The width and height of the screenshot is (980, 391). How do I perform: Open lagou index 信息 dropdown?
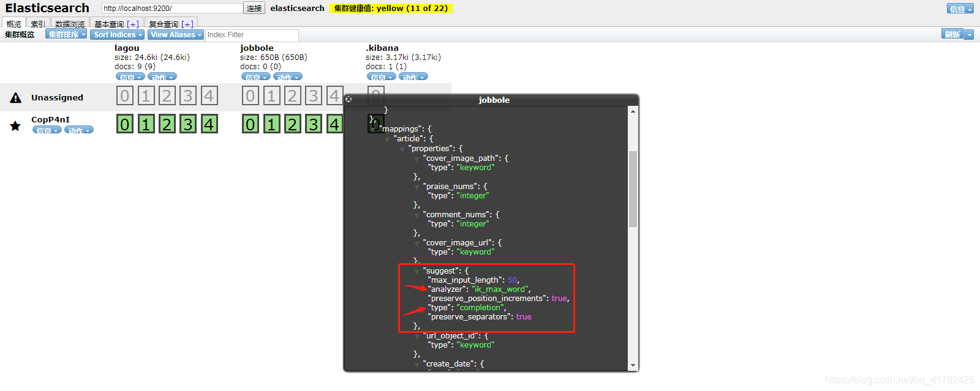click(130, 77)
